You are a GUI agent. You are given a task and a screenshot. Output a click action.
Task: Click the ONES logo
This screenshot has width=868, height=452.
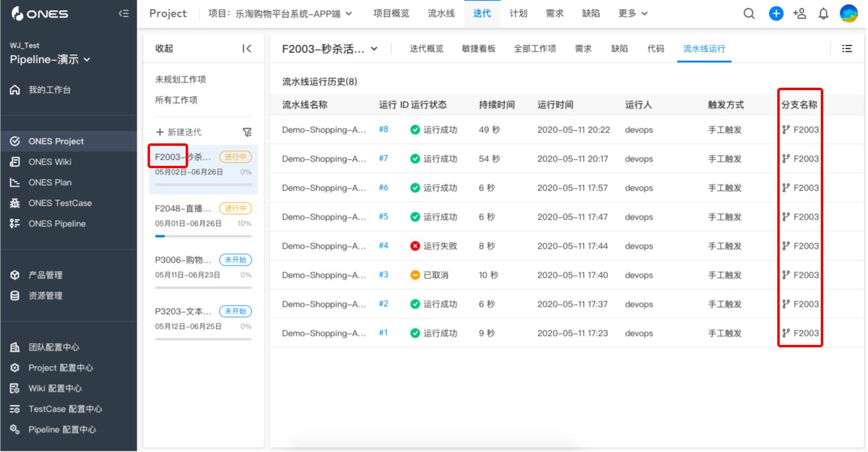(x=40, y=13)
